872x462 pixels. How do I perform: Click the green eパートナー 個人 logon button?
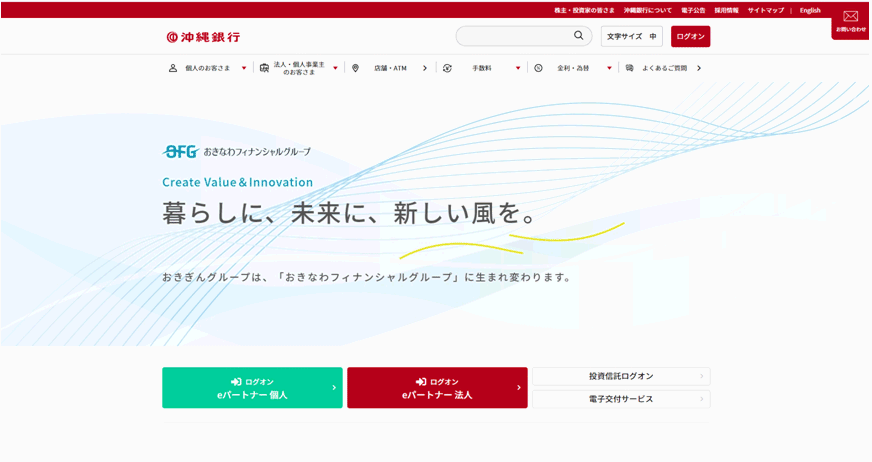[x=252, y=388]
